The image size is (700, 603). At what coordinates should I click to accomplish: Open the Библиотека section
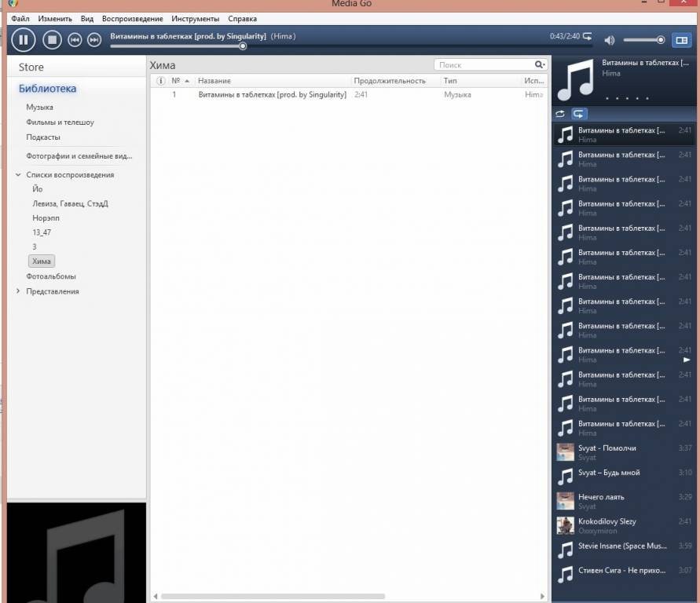tap(47, 89)
